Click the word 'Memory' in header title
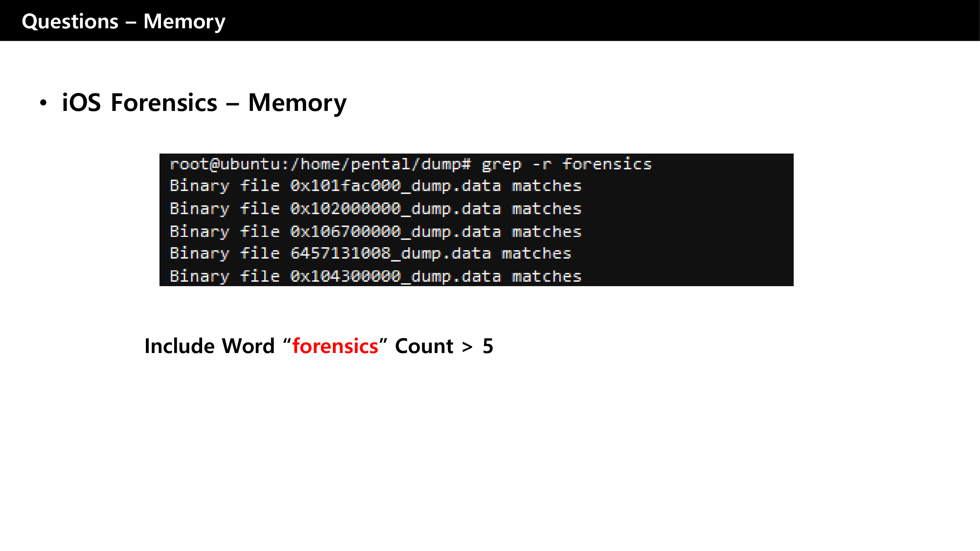This screenshot has width=980, height=551. [x=184, y=21]
